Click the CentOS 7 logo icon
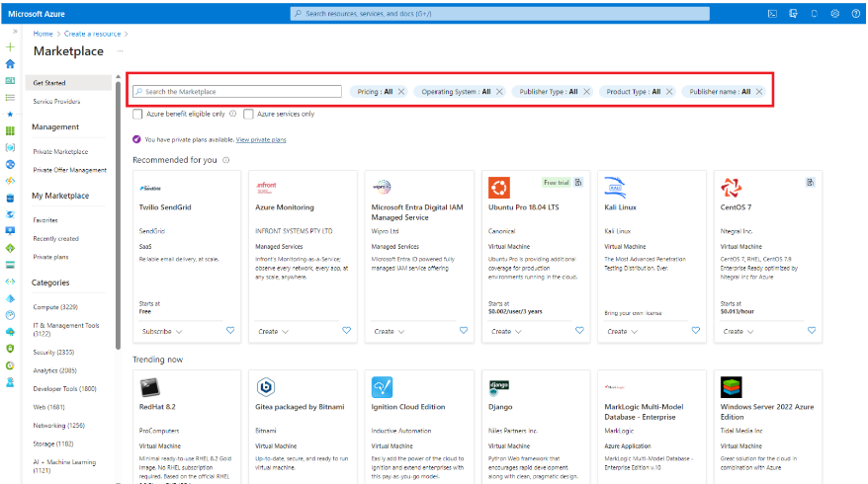The image size is (868, 484). click(x=731, y=188)
